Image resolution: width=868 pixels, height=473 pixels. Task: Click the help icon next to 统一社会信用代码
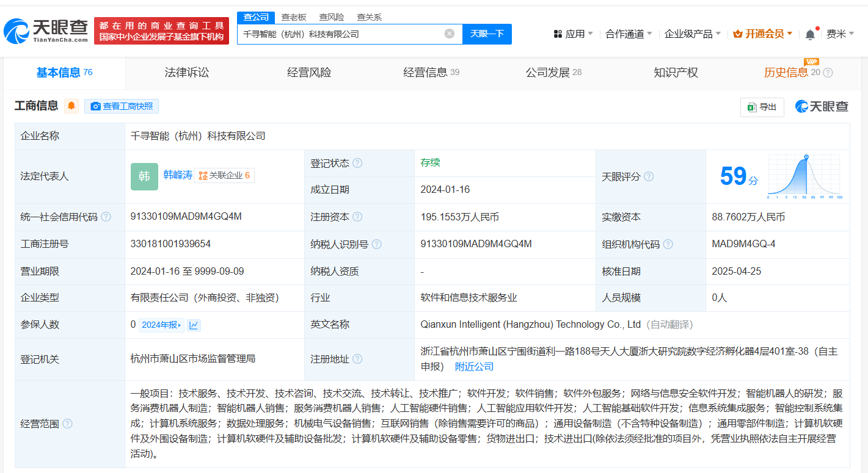coord(106,217)
